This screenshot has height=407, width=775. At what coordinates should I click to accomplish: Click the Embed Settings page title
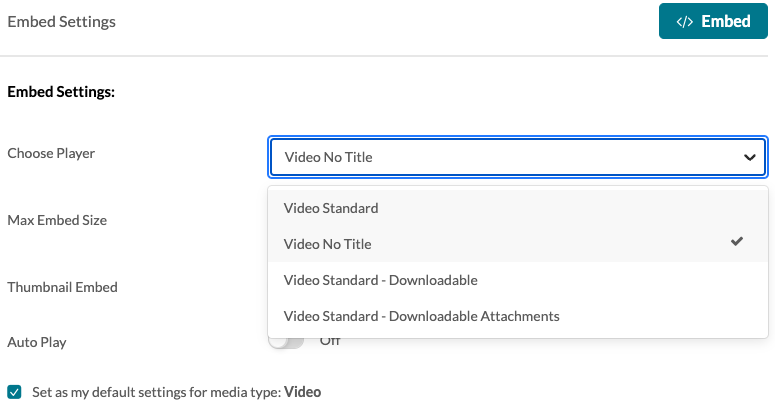(61, 22)
